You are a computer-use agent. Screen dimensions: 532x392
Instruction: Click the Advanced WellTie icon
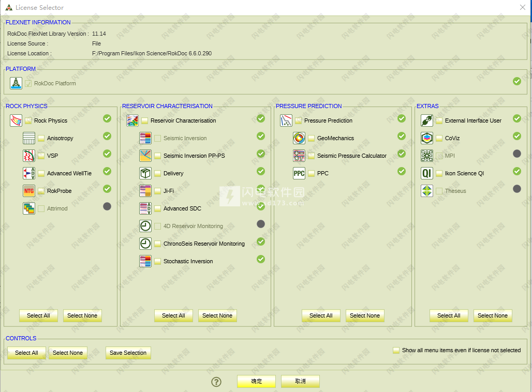click(29, 173)
